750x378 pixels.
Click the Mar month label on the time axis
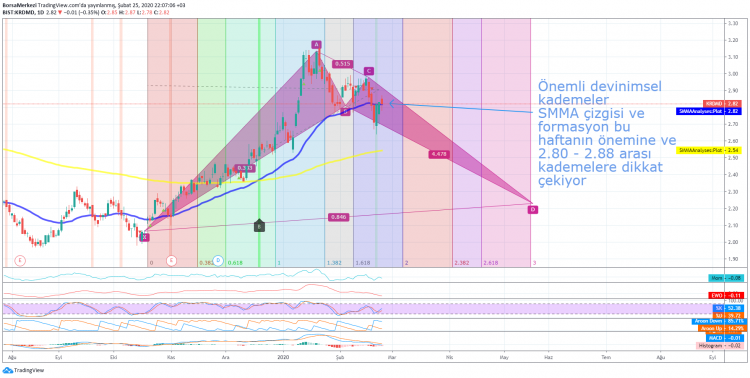(393, 356)
